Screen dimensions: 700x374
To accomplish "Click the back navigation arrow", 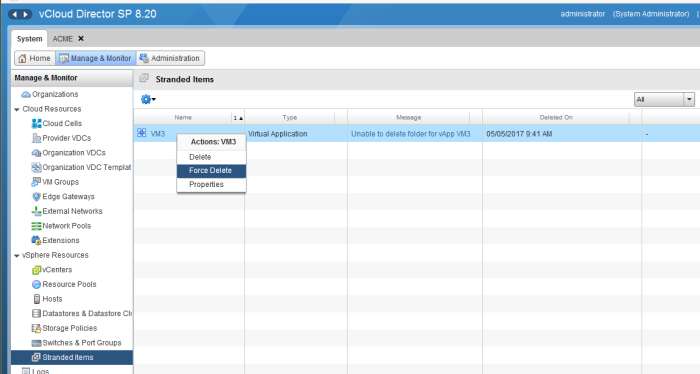I will click(x=15, y=14).
